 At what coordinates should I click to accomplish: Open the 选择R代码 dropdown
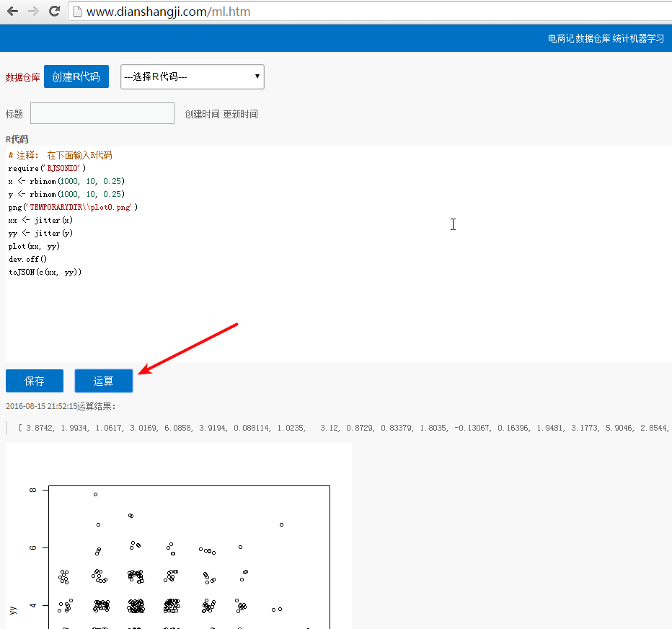pos(193,76)
